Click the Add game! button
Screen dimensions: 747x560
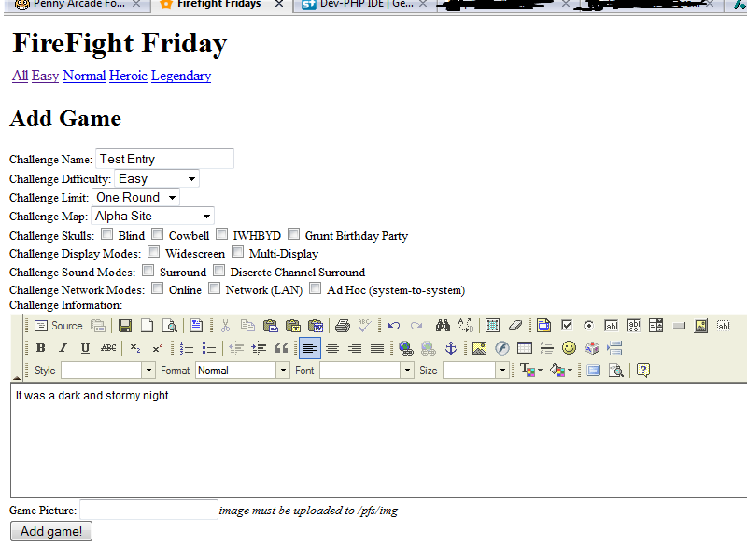click(51, 531)
